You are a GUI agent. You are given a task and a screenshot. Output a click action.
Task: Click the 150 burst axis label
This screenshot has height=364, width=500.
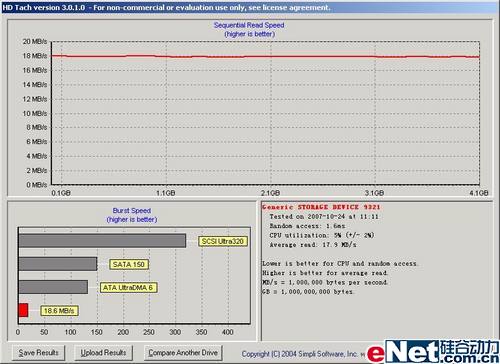(x=97, y=332)
